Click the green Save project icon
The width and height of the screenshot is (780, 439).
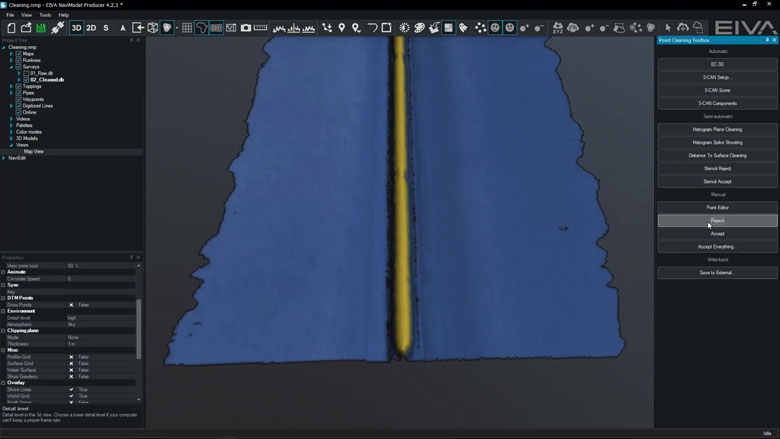click(x=41, y=28)
